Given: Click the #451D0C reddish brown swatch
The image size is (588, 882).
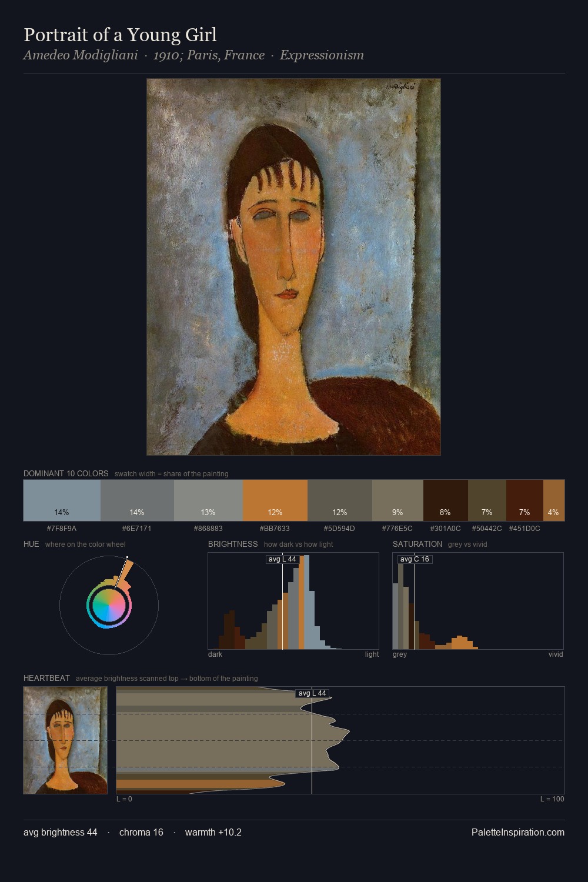Looking at the screenshot, I should [524, 500].
